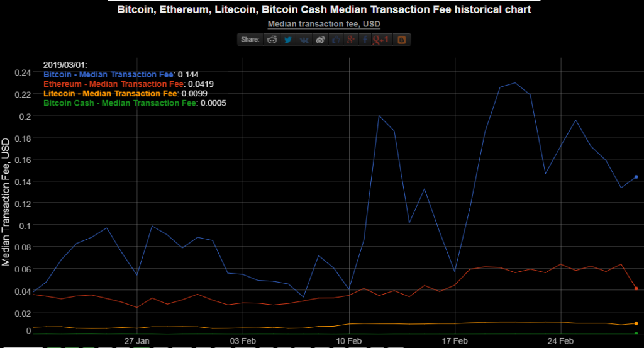
Task: Select the orange Litecoin end data point
Action: click(636, 323)
